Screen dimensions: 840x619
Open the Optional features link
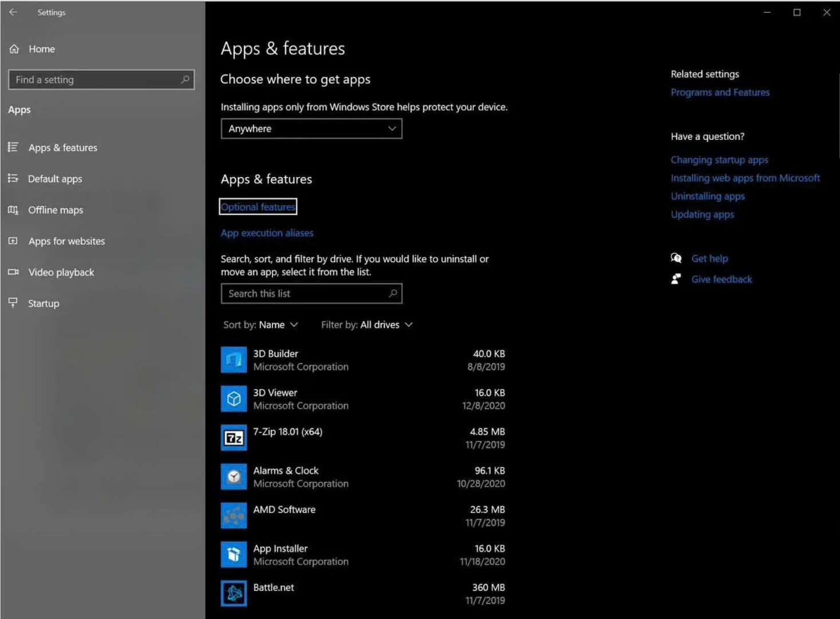[258, 207]
